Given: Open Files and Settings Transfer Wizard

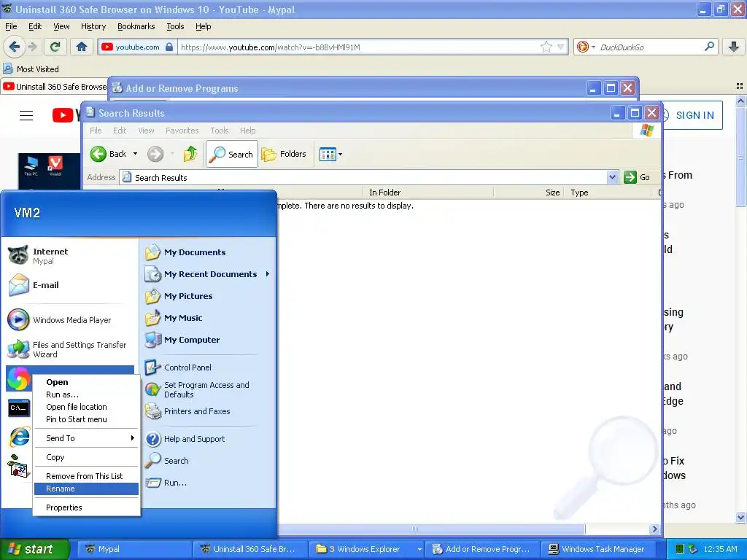Looking at the screenshot, I should (x=69, y=349).
